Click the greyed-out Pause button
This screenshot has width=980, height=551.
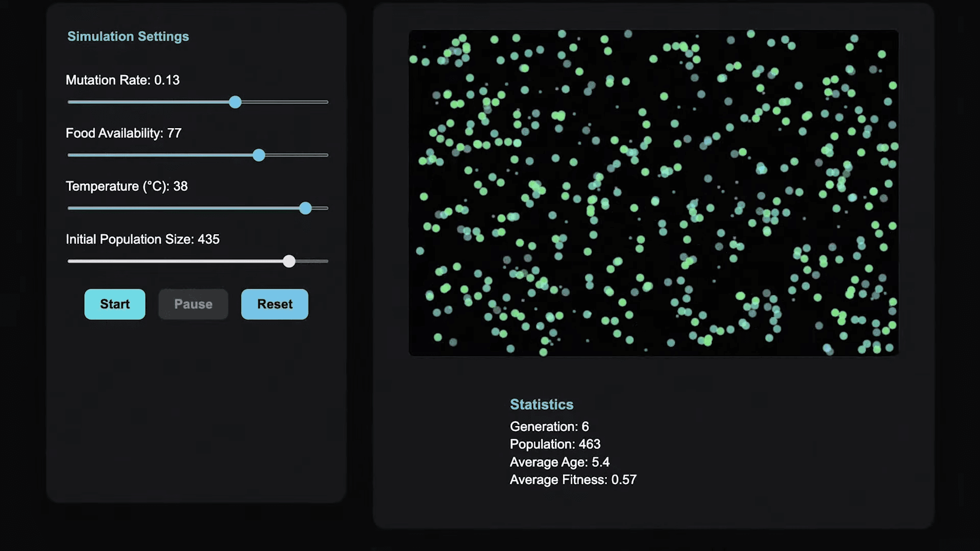tap(193, 304)
